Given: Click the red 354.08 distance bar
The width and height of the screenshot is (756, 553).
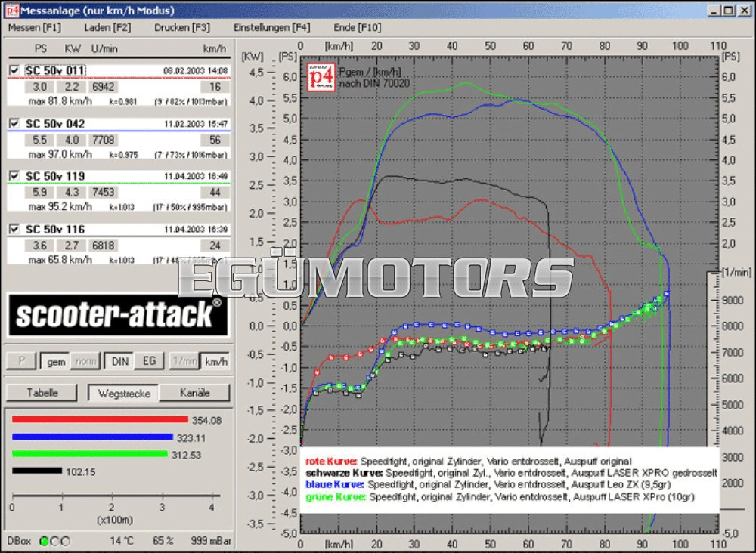Looking at the screenshot, I should [100, 419].
